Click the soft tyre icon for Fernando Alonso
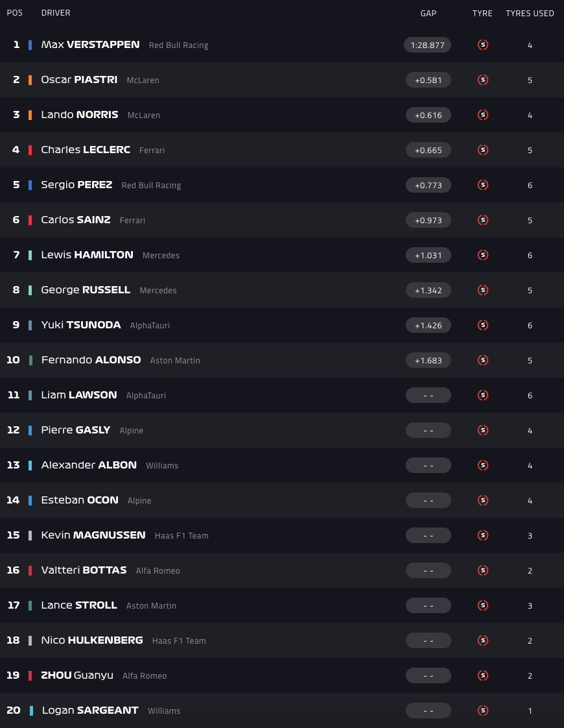 [482, 360]
